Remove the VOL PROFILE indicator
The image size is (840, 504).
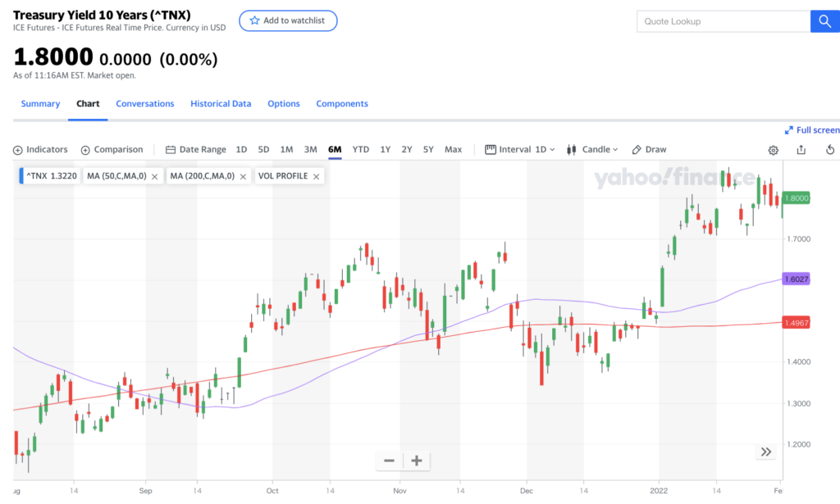pos(316,176)
